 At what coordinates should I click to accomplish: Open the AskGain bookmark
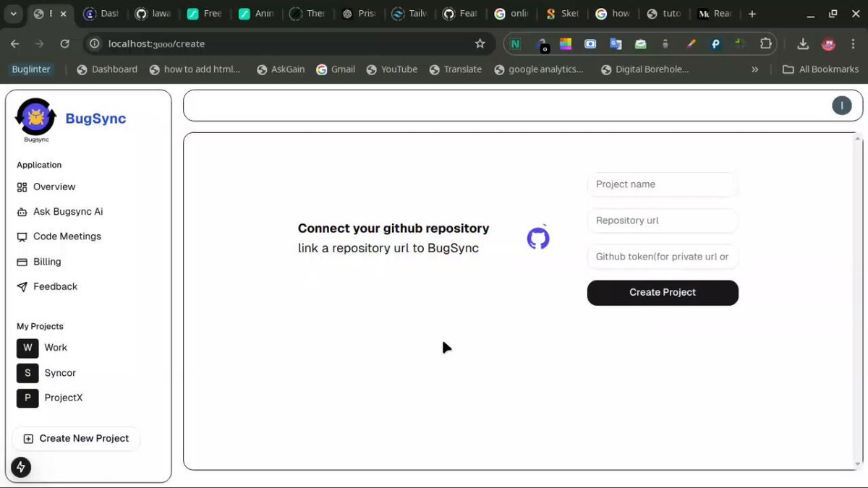(x=281, y=69)
